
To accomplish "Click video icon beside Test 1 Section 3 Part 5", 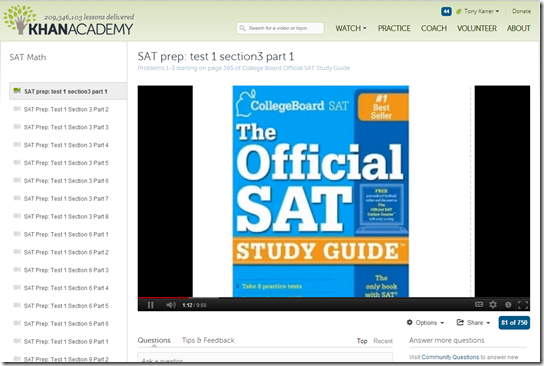I will [x=17, y=162].
